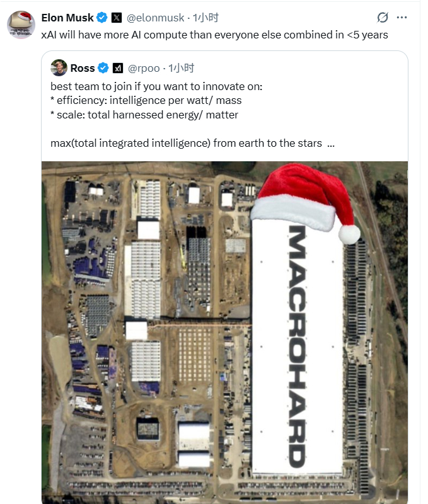Click the main tweet's 1小时 timestamp
This screenshot has height=504, width=428.
click(x=205, y=18)
